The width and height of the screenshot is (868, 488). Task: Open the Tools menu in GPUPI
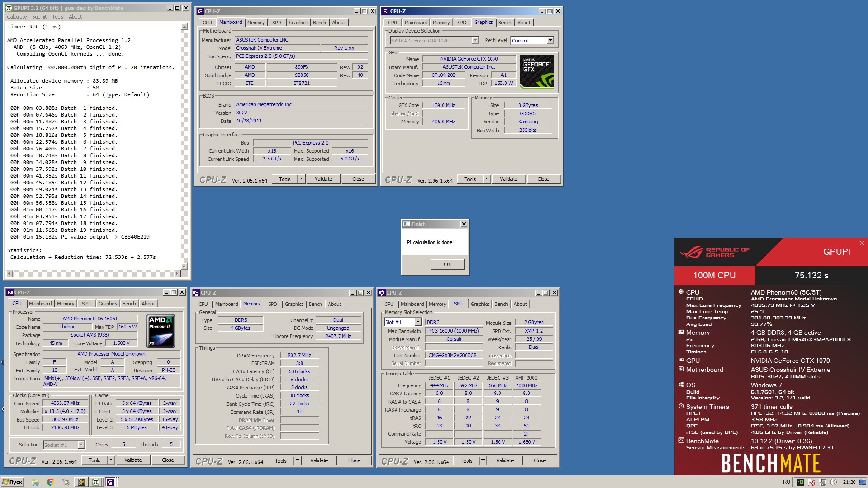58,17
